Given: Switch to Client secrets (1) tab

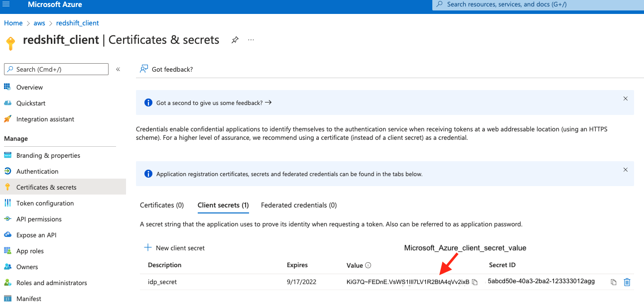Looking at the screenshot, I should point(223,205).
